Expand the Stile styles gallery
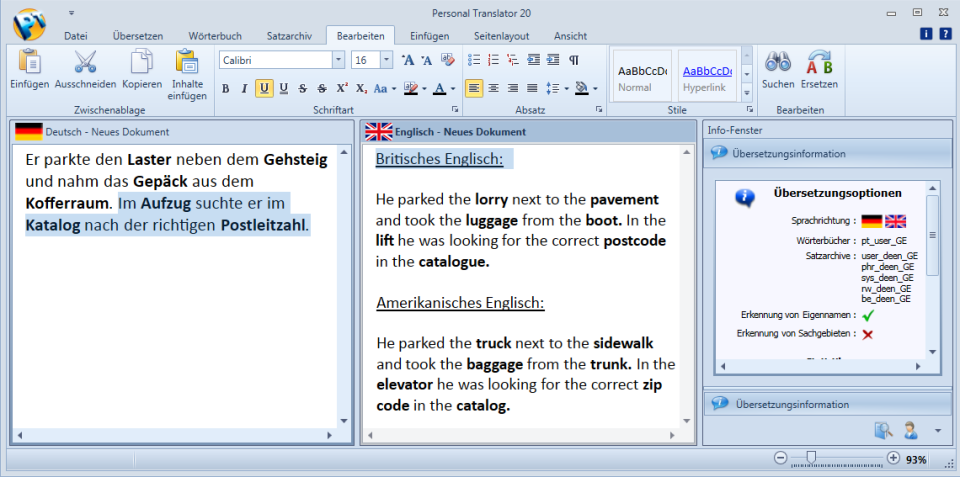 [x=747, y=93]
